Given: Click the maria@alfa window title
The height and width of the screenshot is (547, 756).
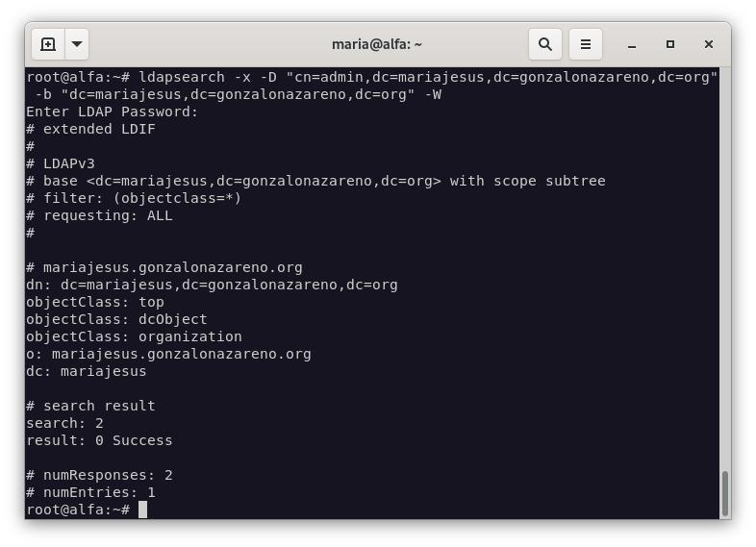Looking at the screenshot, I should click(x=377, y=44).
